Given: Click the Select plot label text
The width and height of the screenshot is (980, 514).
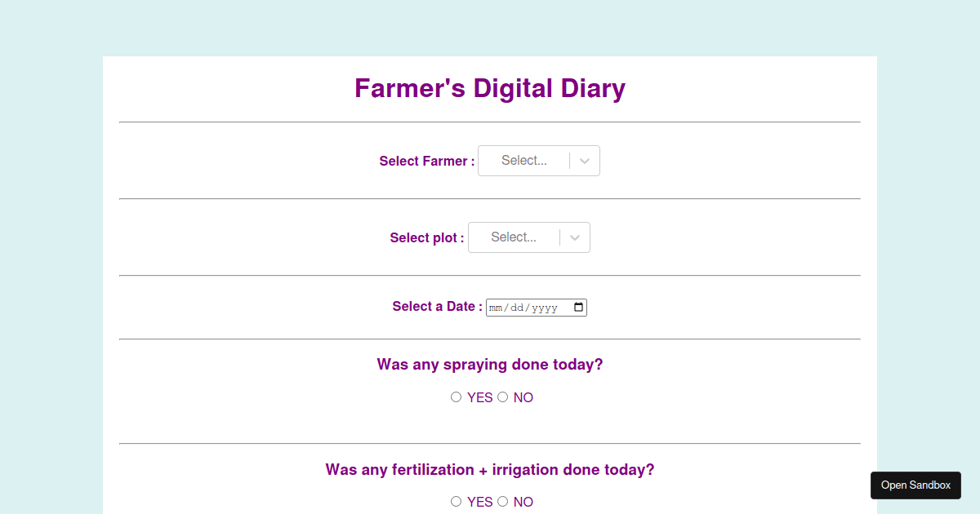Looking at the screenshot, I should (426, 237).
